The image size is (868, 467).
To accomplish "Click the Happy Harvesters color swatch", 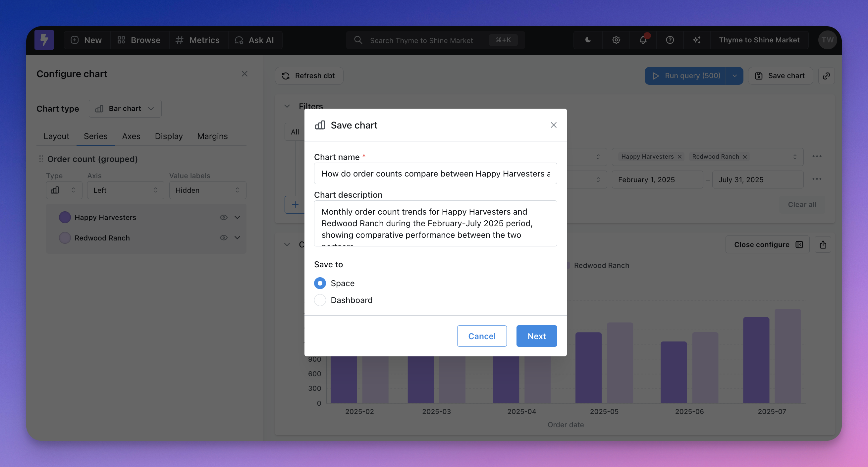I will (65, 217).
